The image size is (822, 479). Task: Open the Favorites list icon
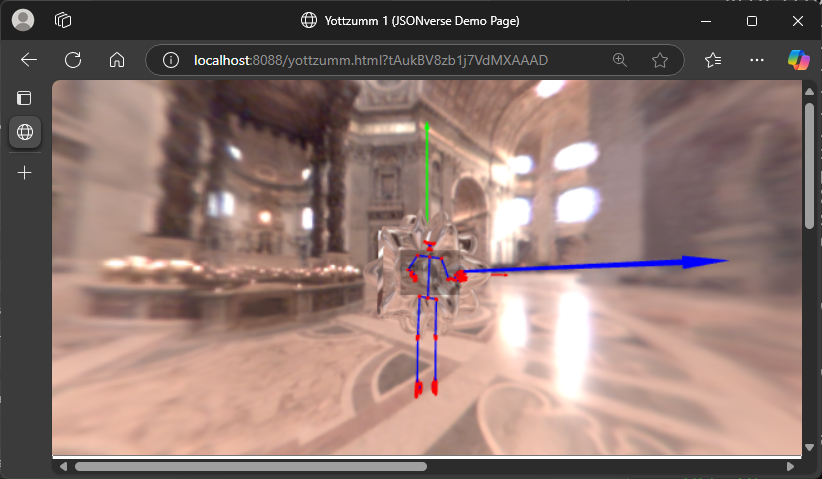point(713,60)
